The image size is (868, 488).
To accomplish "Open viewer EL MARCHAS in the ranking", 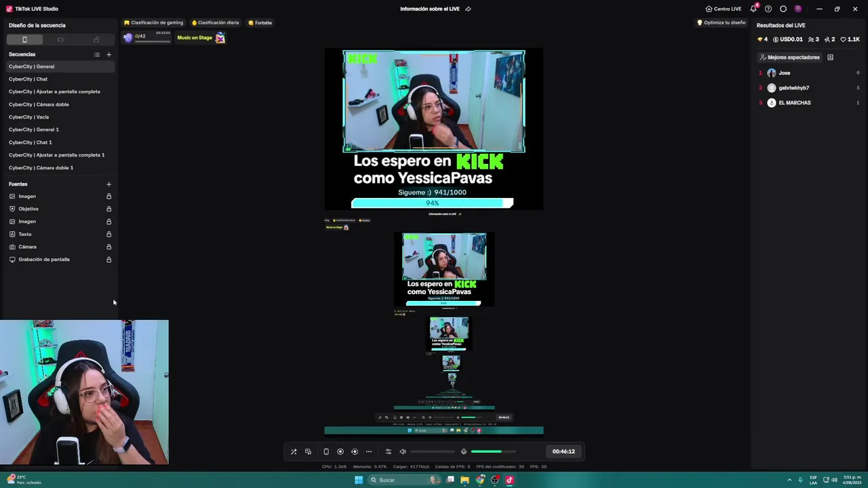I will (809, 103).
